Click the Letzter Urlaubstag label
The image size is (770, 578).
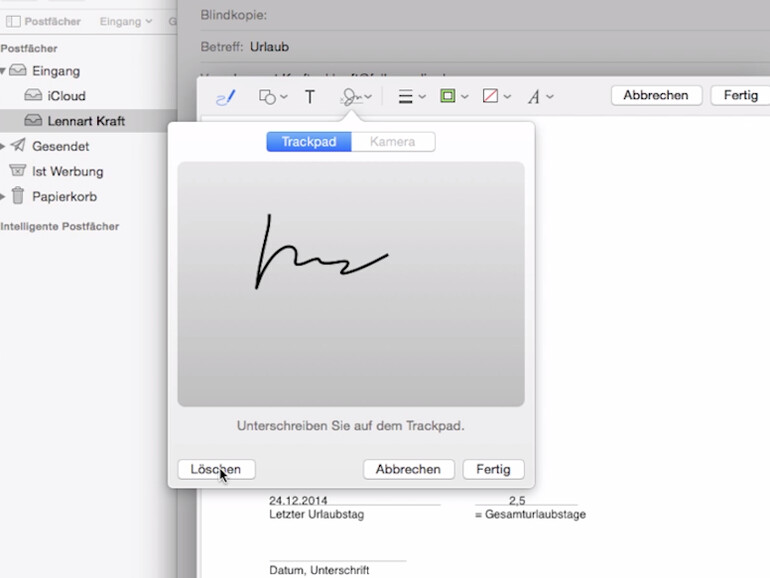tap(317, 515)
